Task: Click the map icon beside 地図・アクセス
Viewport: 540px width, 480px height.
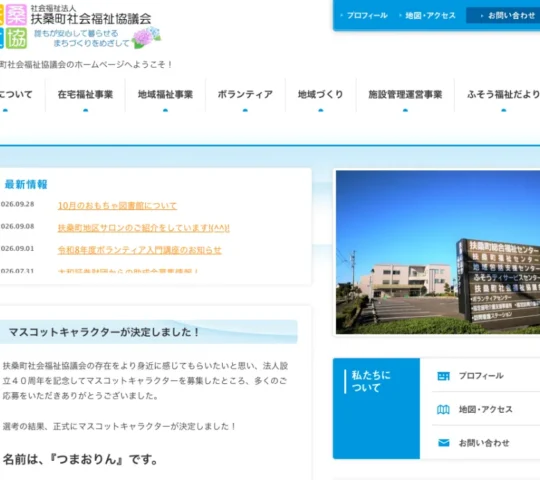Action: (443, 409)
